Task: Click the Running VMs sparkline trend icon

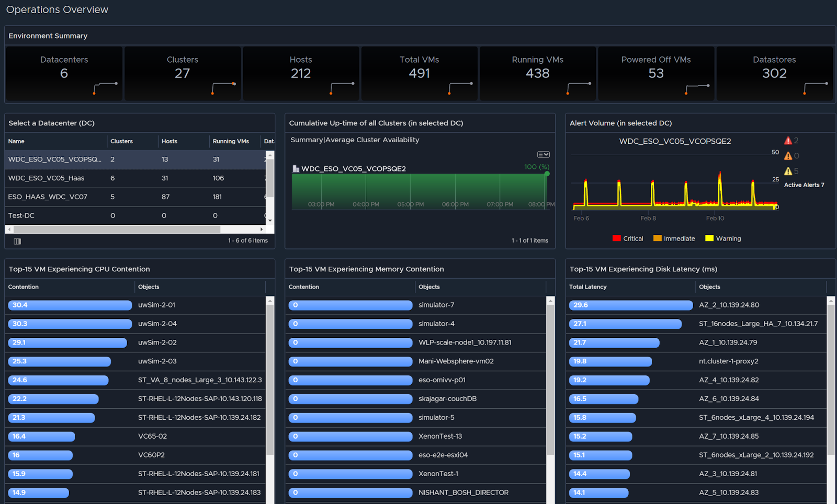Action: tap(579, 88)
